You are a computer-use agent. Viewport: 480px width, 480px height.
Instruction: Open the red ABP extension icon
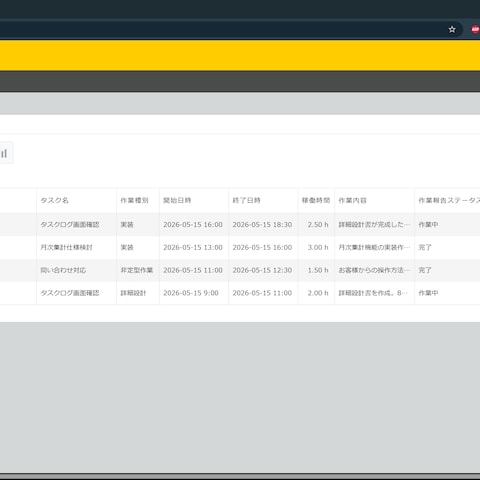point(475,29)
